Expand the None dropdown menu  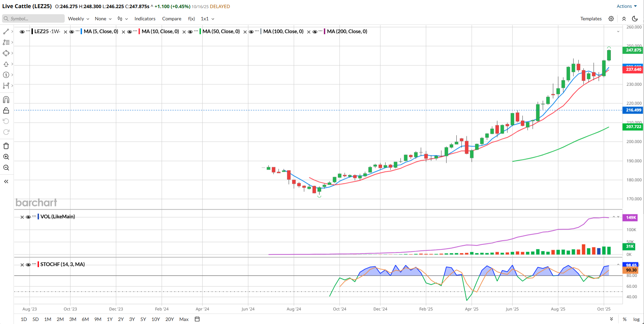tap(103, 19)
